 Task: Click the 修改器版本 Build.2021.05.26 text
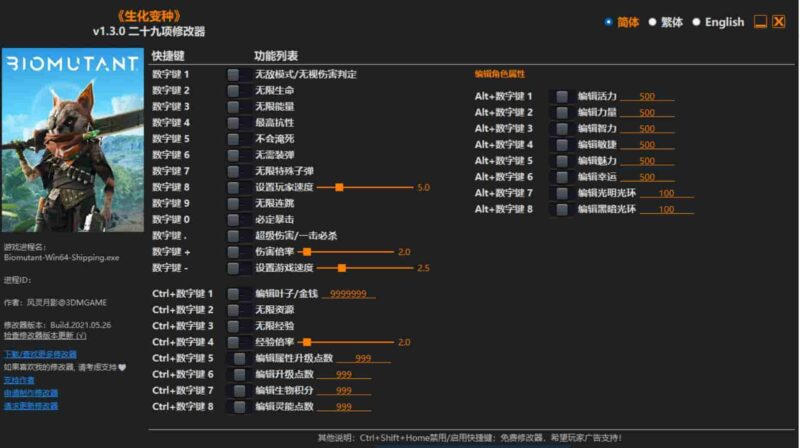[57, 325]
